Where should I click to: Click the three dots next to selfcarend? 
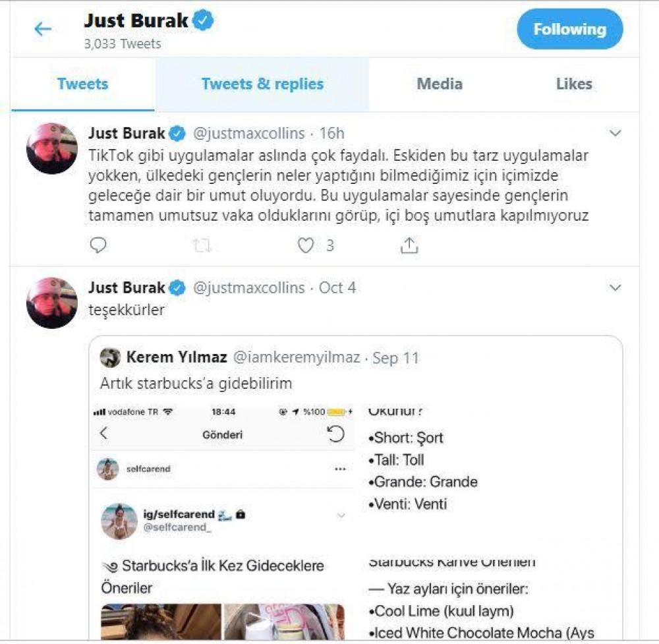[x=340, y=469]
